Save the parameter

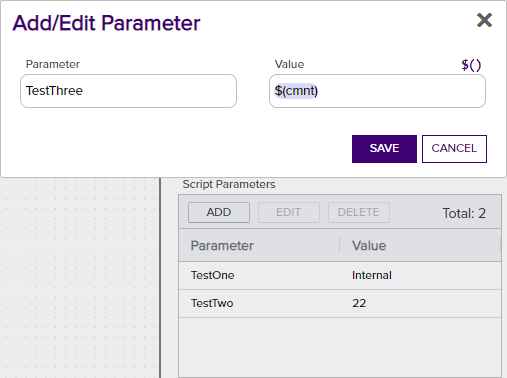[384, 149]
